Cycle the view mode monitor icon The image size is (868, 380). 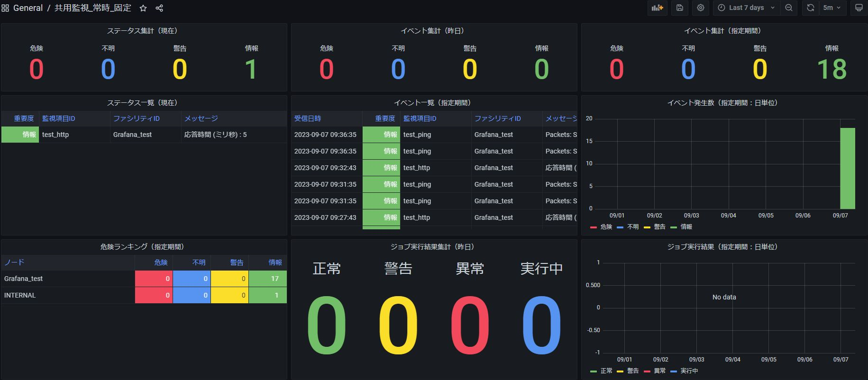pos(859,8)
